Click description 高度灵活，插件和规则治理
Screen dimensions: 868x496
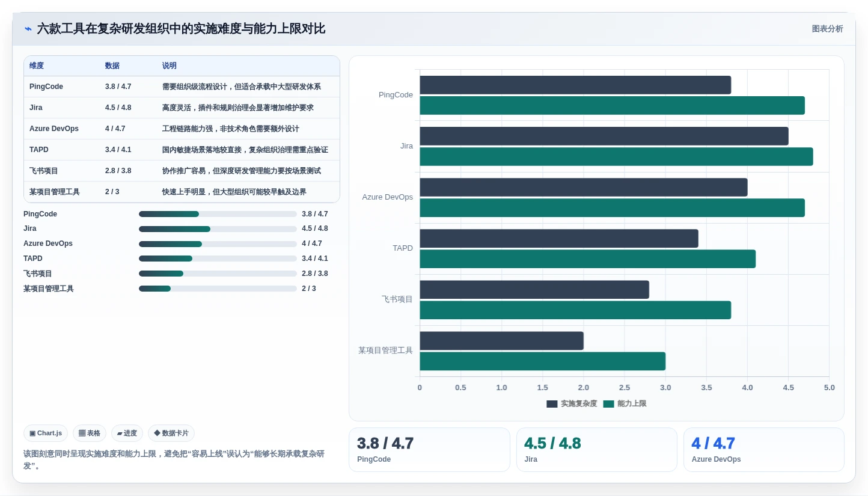pos(238,108)
